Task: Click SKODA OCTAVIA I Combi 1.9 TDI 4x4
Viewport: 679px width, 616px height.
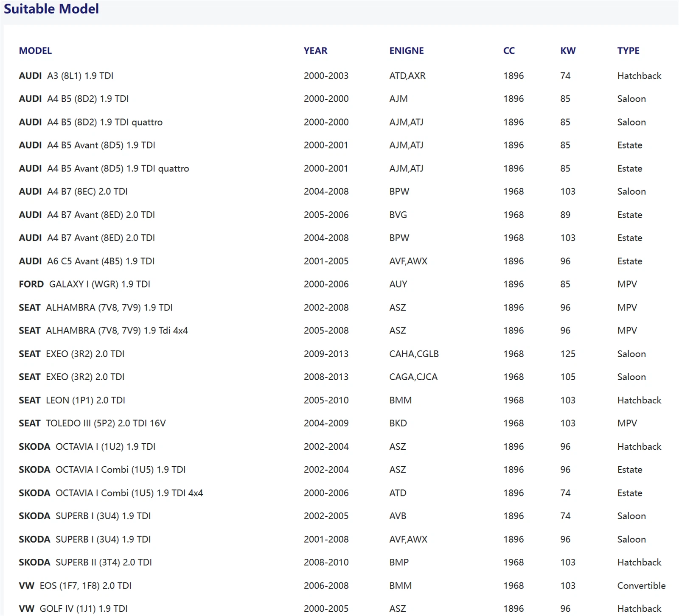Action: [x=111, y=493]
